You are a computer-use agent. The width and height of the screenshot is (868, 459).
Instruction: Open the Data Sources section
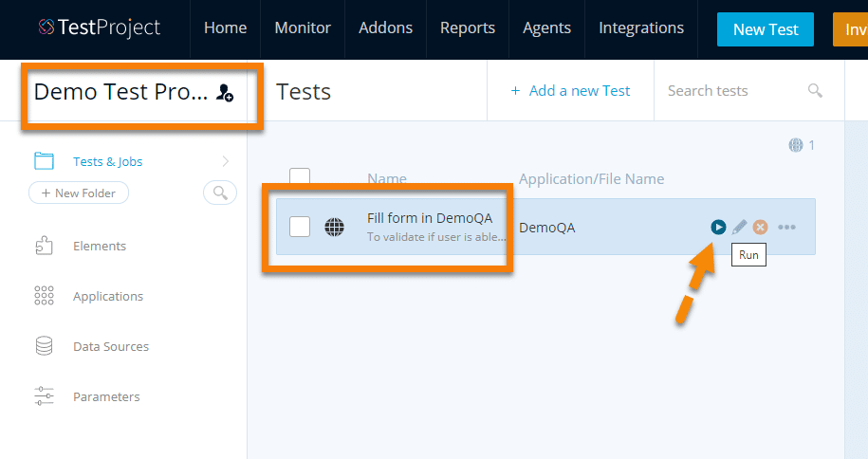[x=111, y=346]
